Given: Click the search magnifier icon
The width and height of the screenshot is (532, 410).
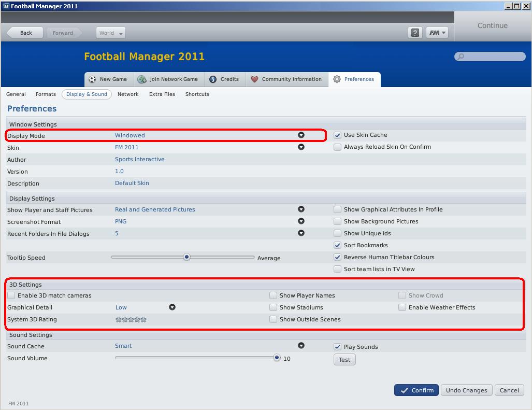Looking at the screenshot, I should pyautogui.click(x=461, y=56).
